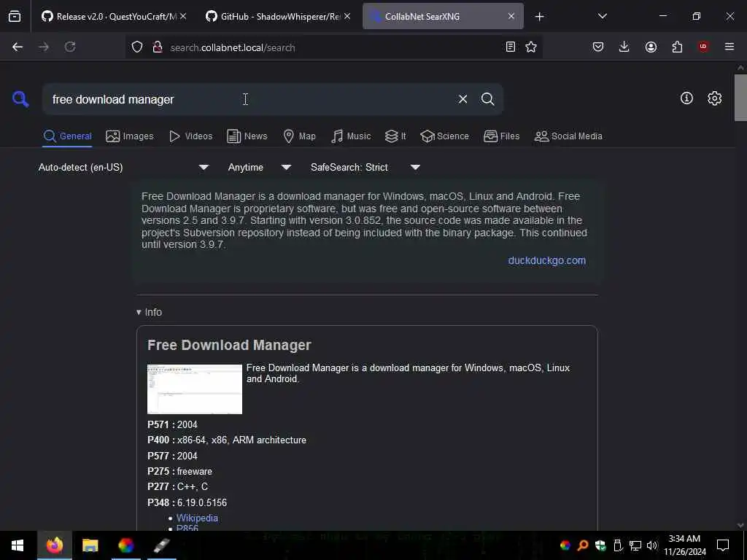The width and height of the screenshot is (747, 560).
Task: Open Firefox account icon
Action: coord(651,47)
